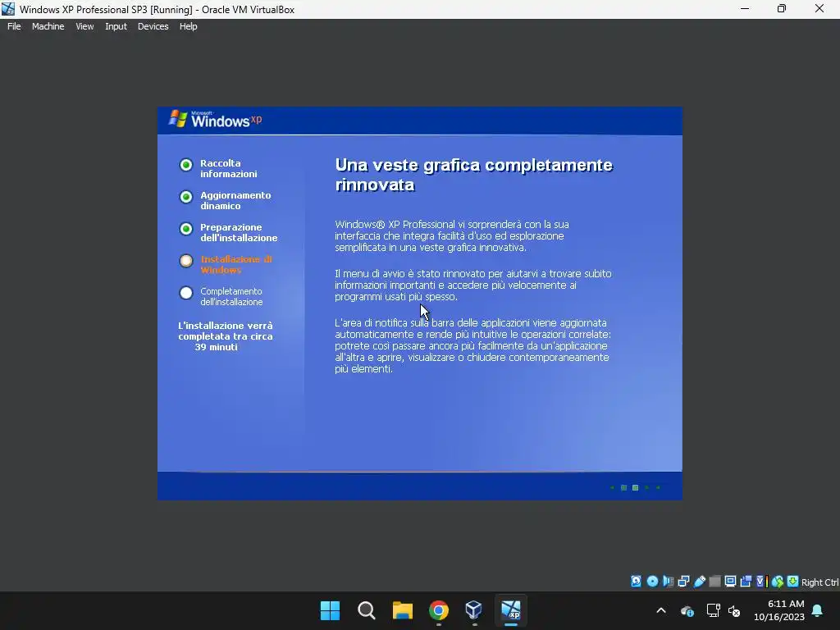The height and width of the screenshot is (630, 840).
Task: Click the Raccolta informazioni step indicator
Action: 186,165
